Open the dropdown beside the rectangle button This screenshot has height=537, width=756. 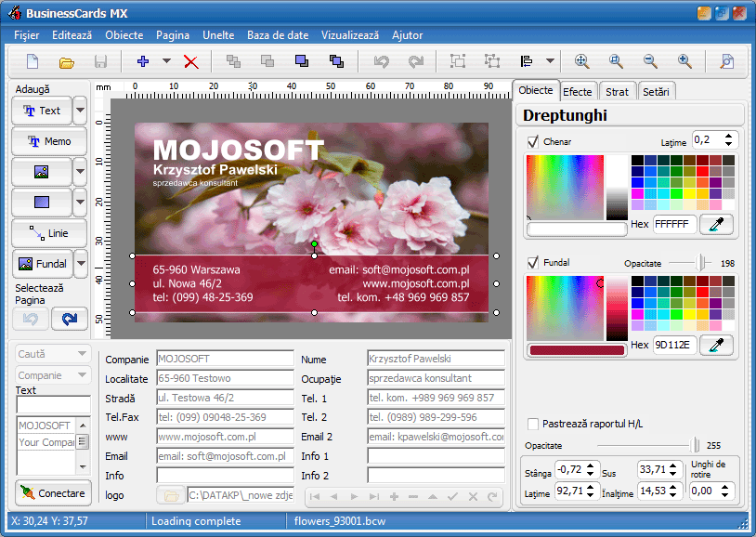(x=81, y=203)
